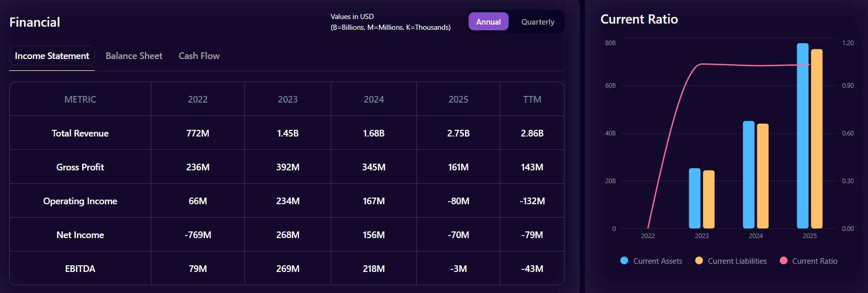
Task: Open the Income Statement tab
Action: point(52,56)
